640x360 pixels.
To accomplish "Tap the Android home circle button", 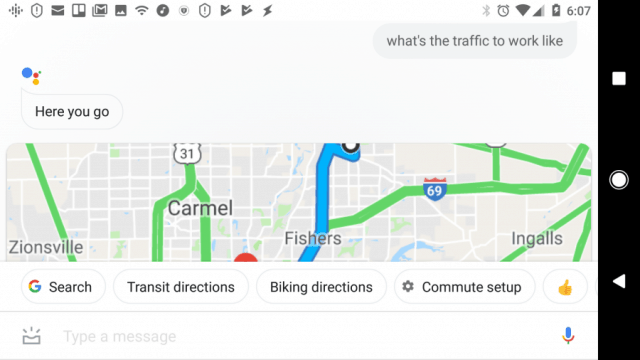I will [x=619, y=180].
